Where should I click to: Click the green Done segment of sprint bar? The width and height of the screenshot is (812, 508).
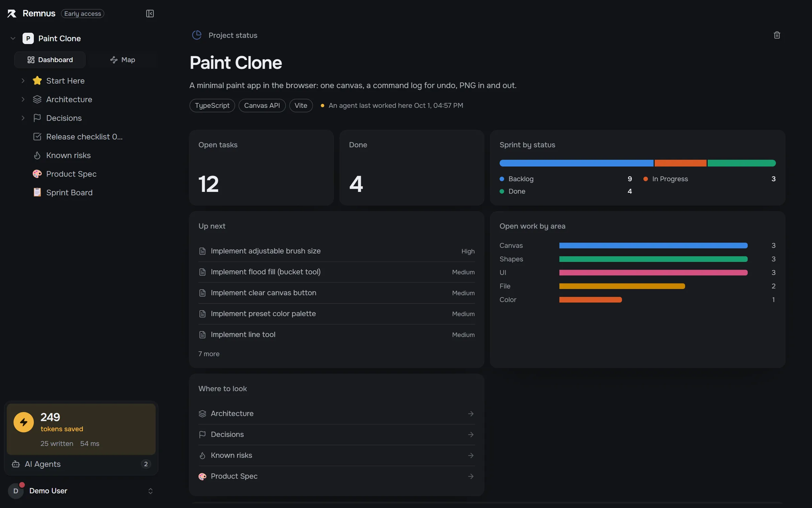742,163
